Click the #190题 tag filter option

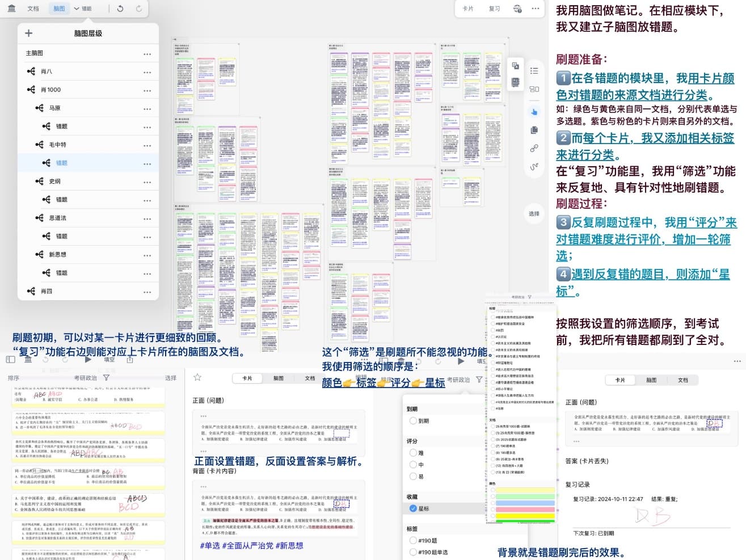point(413,540)
